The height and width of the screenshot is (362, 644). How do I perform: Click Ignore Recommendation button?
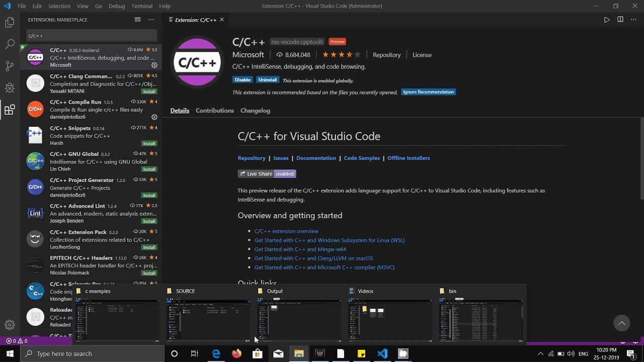(428, 92)
